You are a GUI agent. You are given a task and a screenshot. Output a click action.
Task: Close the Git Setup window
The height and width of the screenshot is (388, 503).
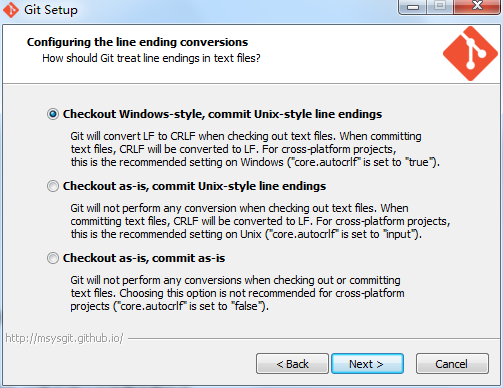pos(477,7)
